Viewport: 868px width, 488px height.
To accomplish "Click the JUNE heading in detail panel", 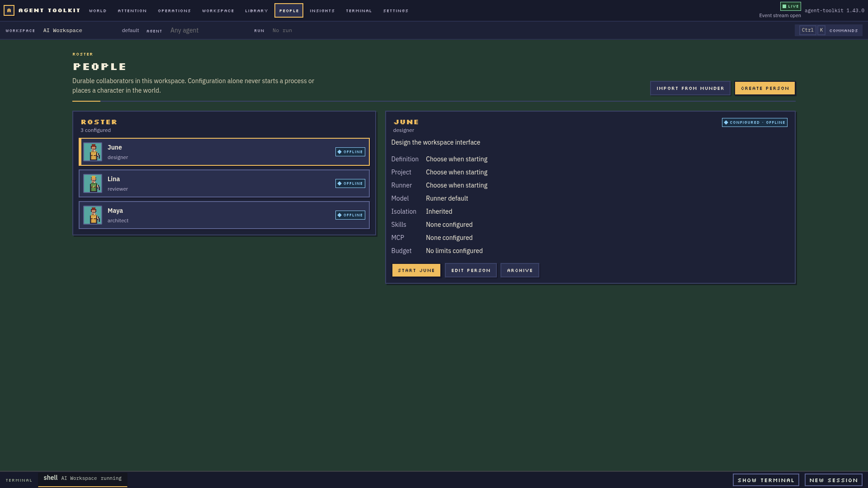I will point(406,122).
